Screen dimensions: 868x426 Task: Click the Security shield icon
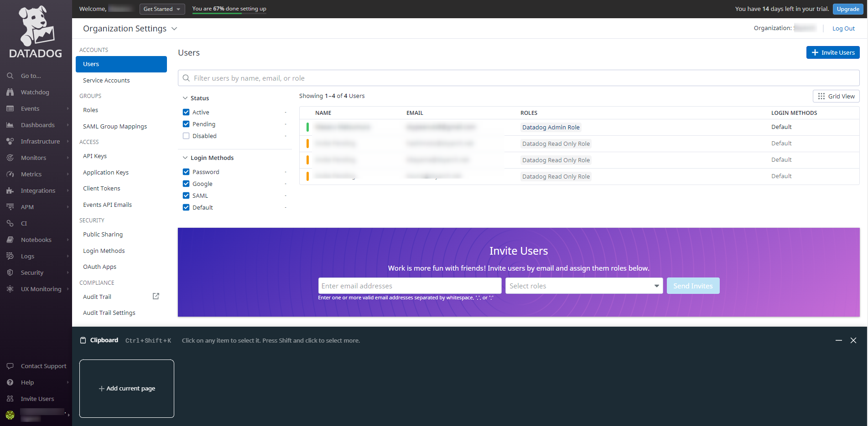(10, 272)
